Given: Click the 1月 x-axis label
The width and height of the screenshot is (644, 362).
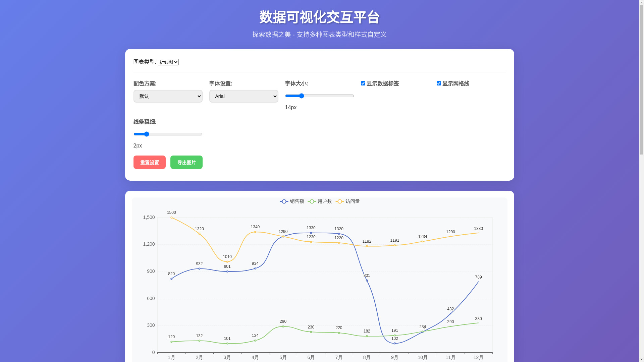Looking at the screenshot, I should pyautogui.click(x=171, y=358).
